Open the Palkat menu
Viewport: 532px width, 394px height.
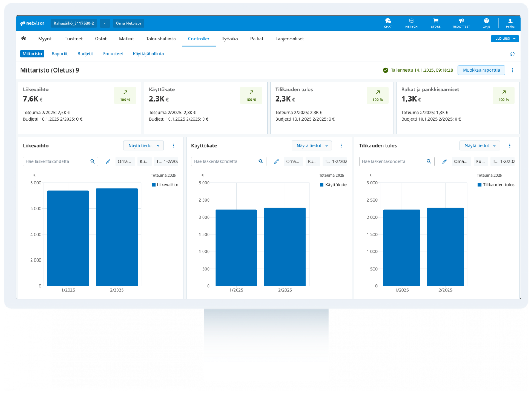tap(257, 39)
